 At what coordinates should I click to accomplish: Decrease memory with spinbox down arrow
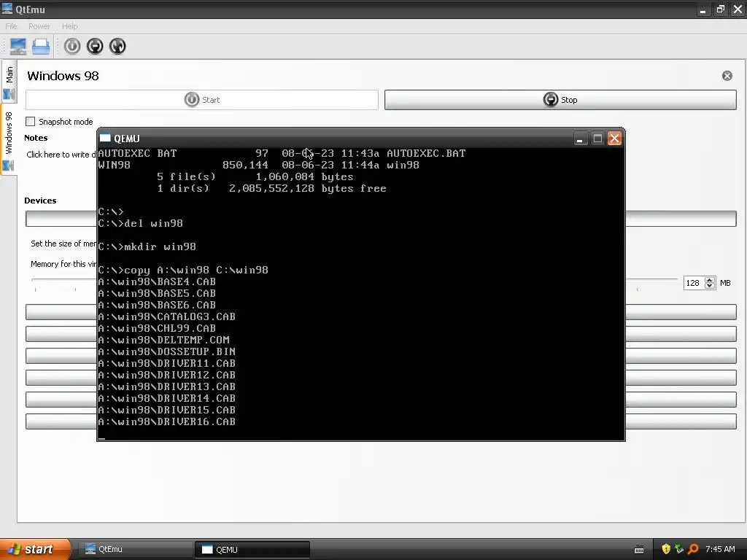pyautogui.click(x=710, y=286)
